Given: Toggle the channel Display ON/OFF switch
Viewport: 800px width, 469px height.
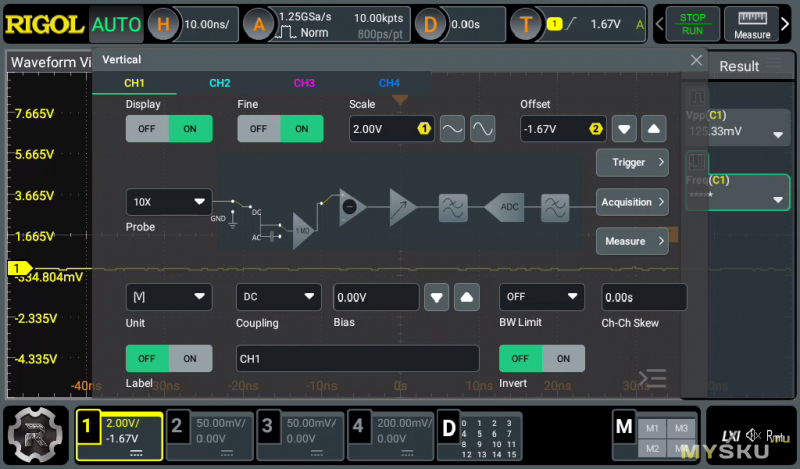Looking at the screenshot, I should tap(169, 129).
